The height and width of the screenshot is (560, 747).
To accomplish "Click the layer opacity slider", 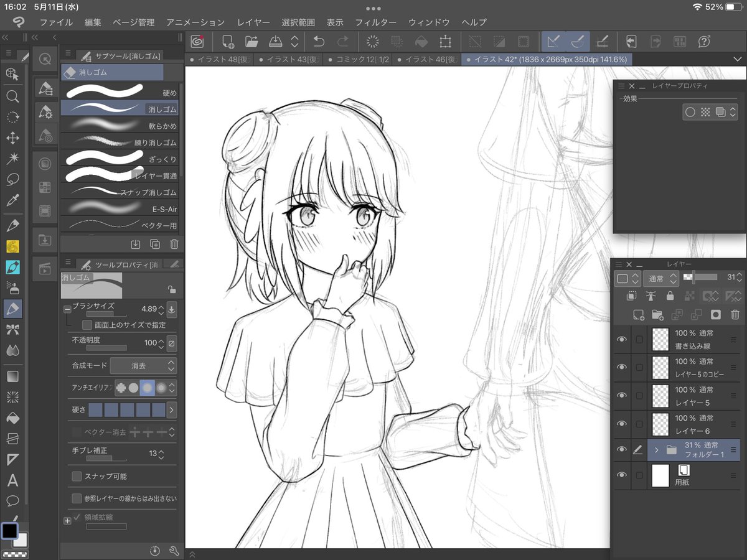I will pyautogui.click(x=700, y=278).
